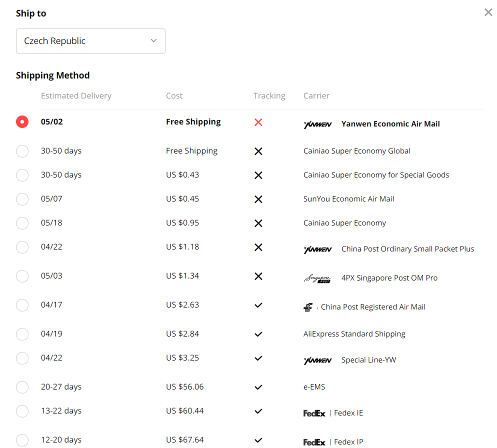Open the Czech Republic country dropdown

pos(90,41)
